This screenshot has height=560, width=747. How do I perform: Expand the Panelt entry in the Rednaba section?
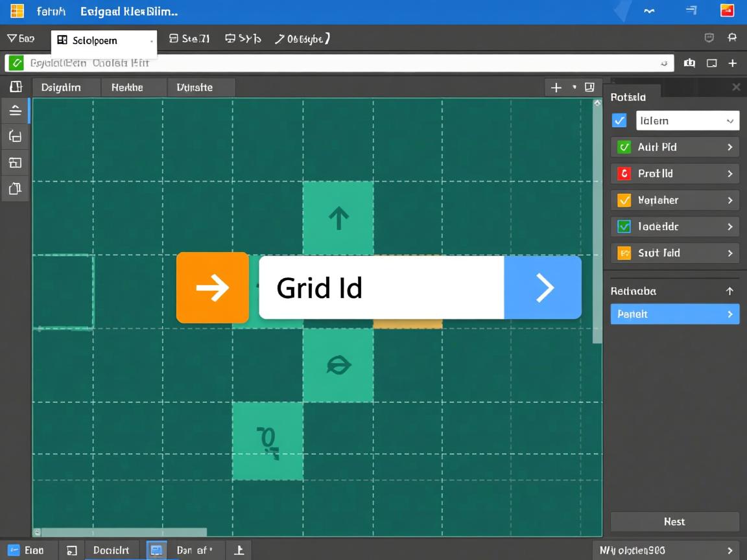tap(674, 314)
